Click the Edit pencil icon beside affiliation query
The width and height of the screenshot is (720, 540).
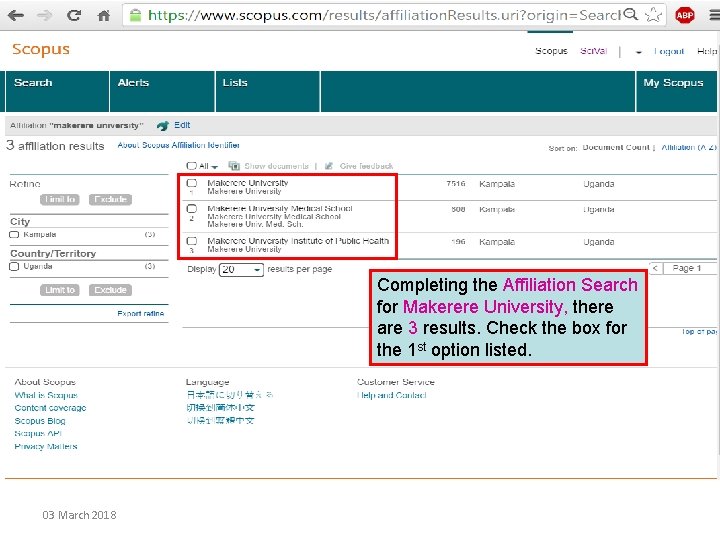click(163, 125)
